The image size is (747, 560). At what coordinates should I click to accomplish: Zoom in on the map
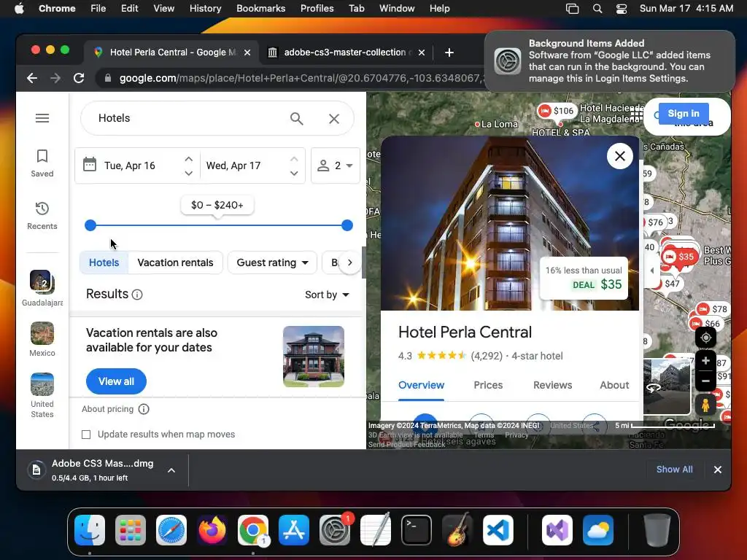705,361
